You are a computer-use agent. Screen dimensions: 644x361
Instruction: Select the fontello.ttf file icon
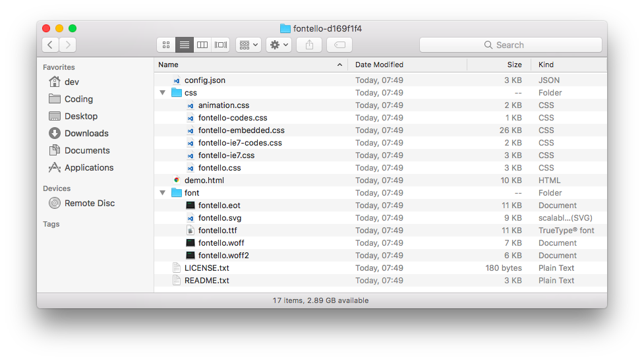(190, 231)
